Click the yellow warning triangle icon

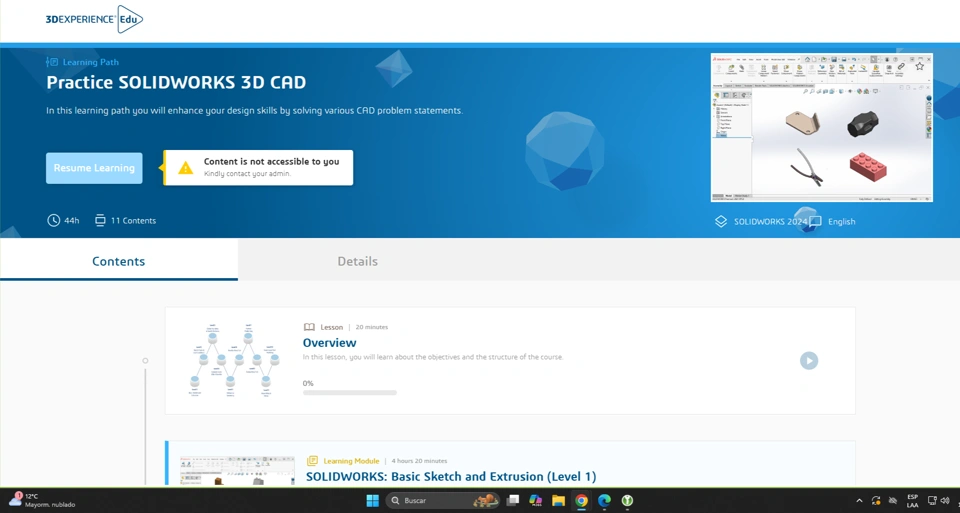[x=185, y=168]
